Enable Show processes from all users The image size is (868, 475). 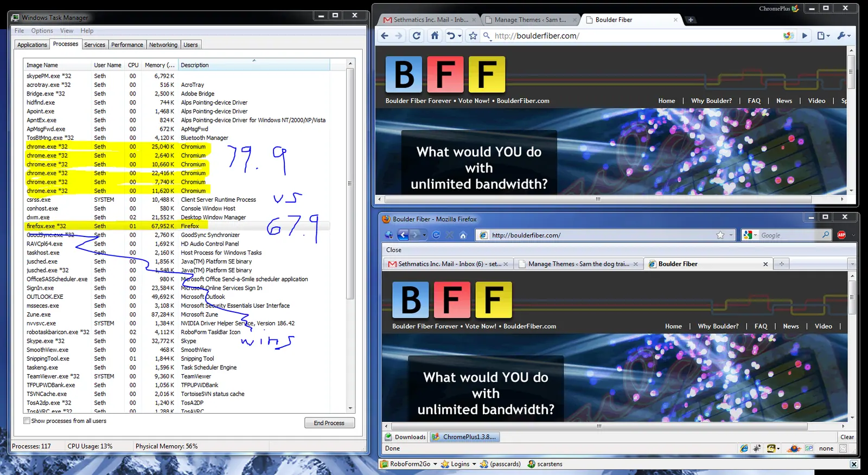tap(27, 421)
